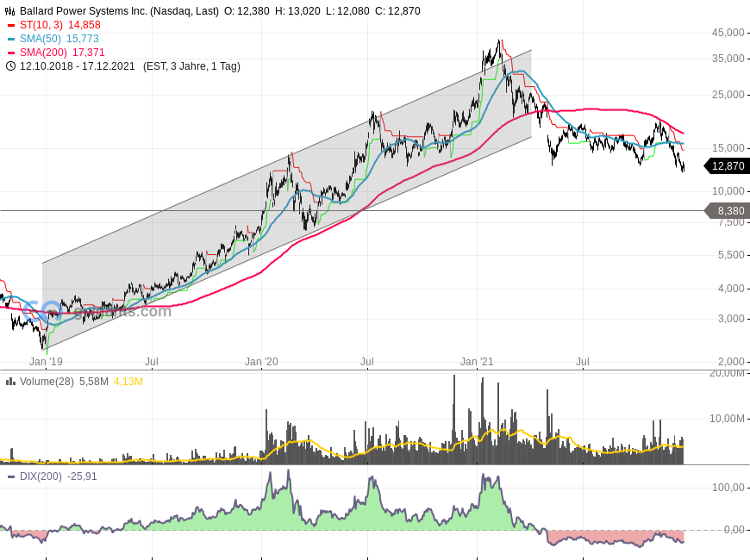
Task: Click the Volume bar chart icon
Action: click(9, 382)
